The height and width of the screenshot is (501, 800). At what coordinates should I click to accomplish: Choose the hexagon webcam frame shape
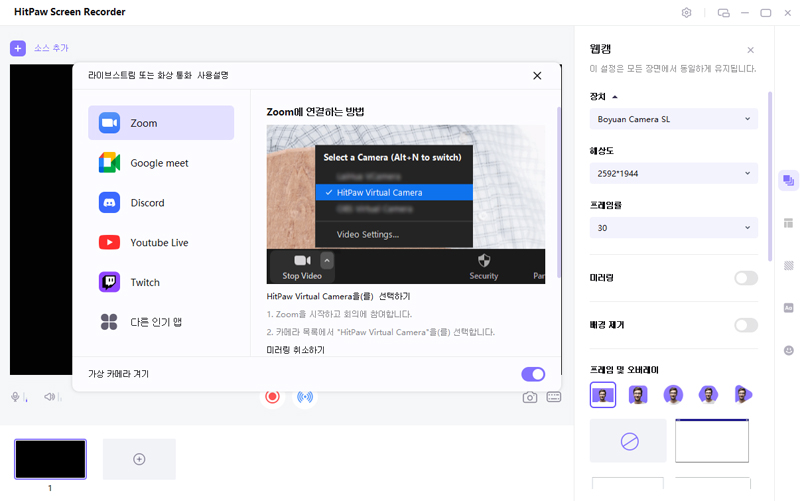708,394
